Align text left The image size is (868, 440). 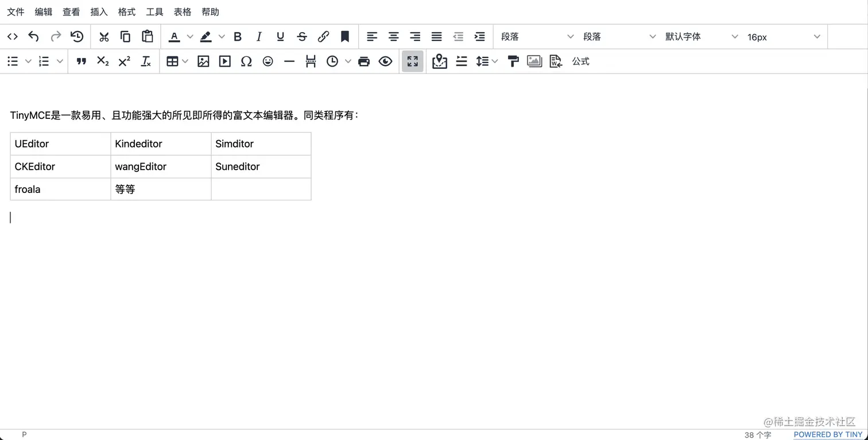372,37
